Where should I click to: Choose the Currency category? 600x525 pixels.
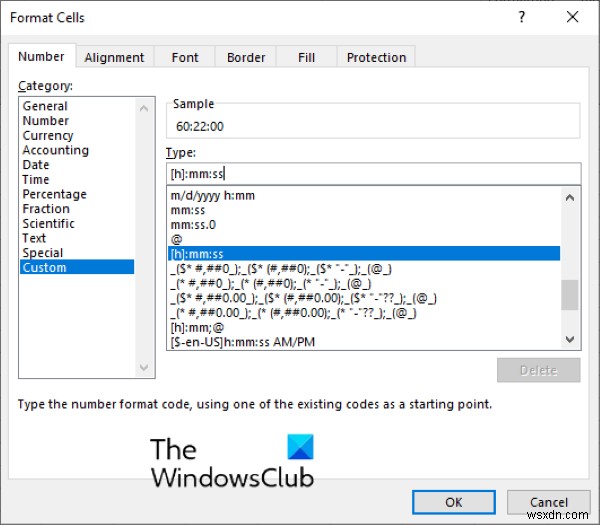77,135
